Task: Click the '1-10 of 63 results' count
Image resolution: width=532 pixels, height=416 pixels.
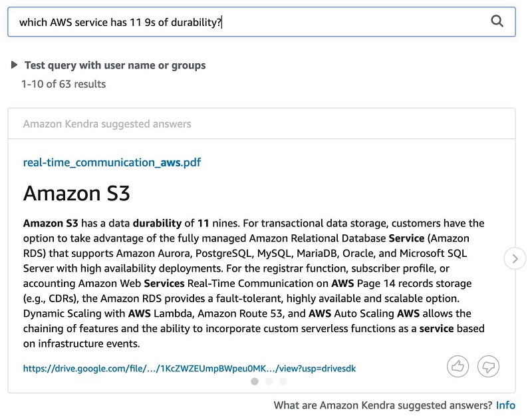Action: coord(63,84)
